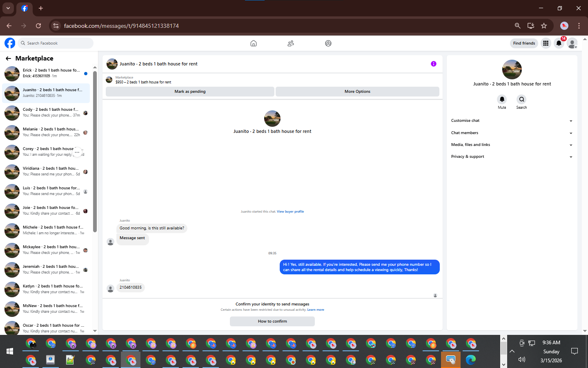Open the volume control in system tray
The width and height of the screenshot is (588, 368).
(x=522, y=360)
